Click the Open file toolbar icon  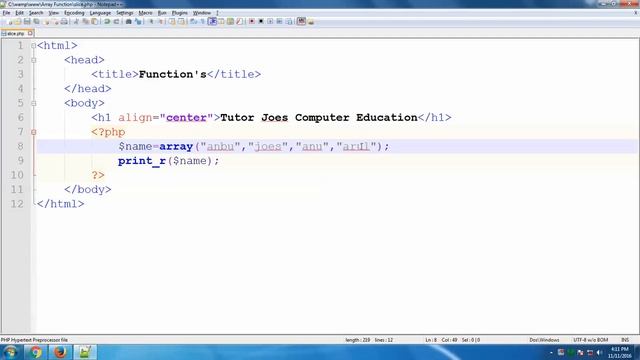(x=18, y=21)
